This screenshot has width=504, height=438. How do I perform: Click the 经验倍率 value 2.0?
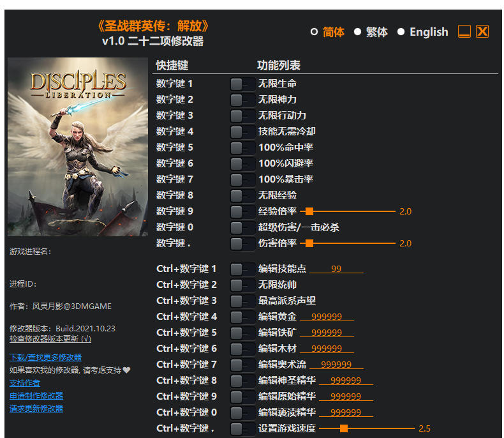[x=405, y=211]
